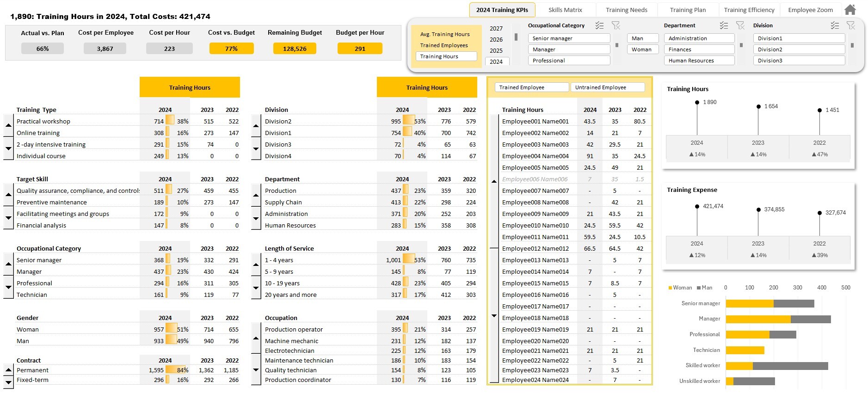
Task: Clear the Occupational Category filter
Action: point(616,25)
